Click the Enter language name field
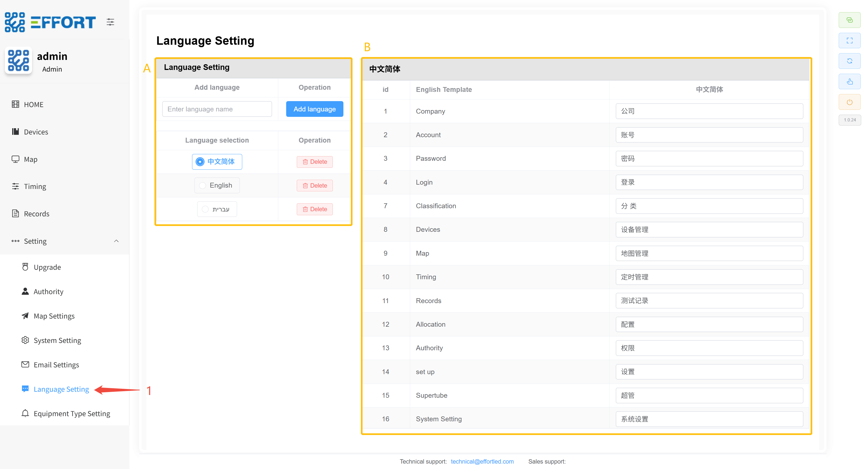This screenshot has height=469, width=868. coord(217,109)
